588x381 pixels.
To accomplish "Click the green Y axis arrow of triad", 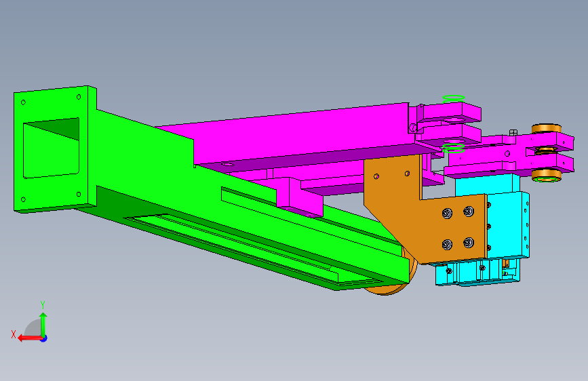I will pos(43,323).
